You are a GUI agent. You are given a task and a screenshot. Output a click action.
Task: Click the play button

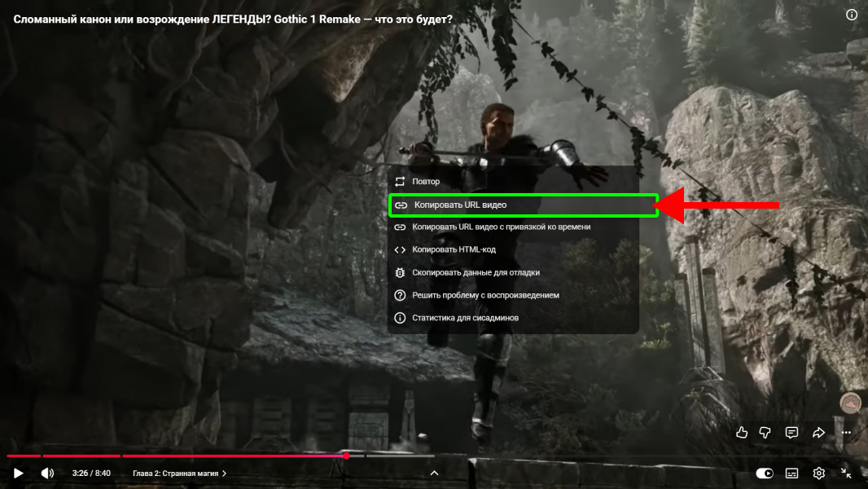[18, 473]
